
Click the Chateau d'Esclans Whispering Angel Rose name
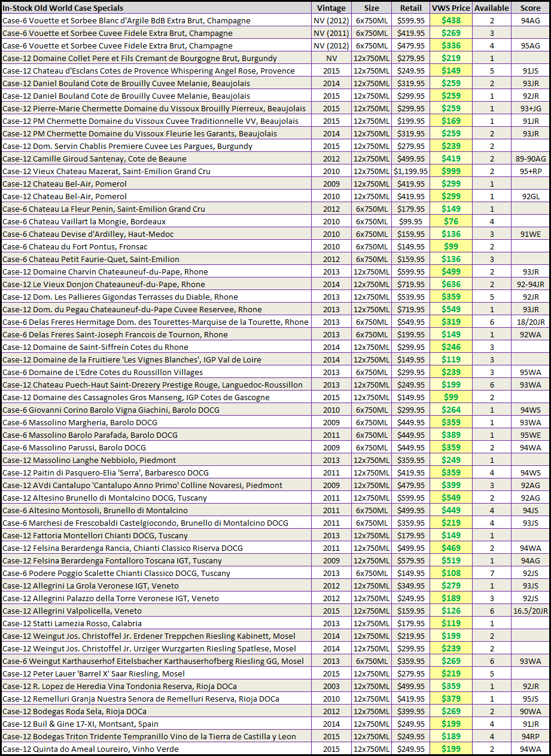(148, 71)
